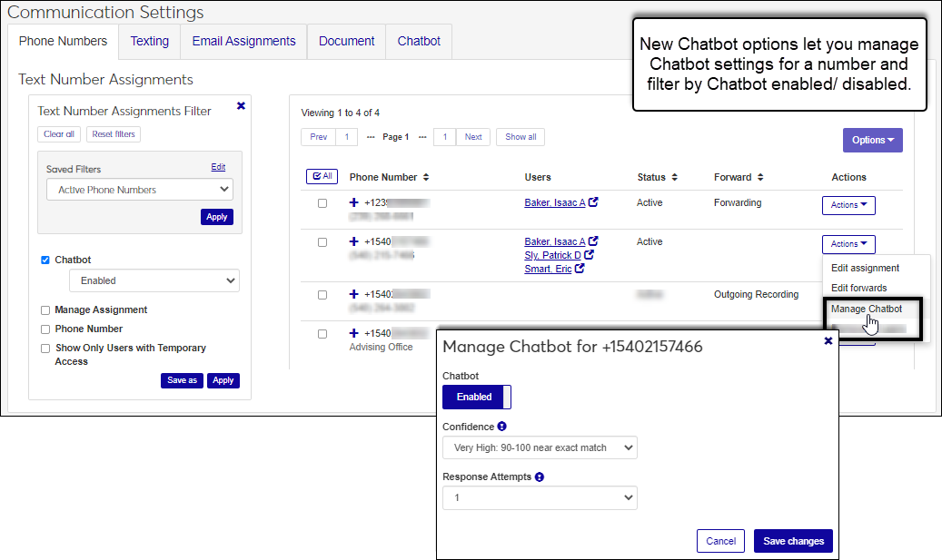Open external link icon beside Smart, Eric
Image resolution: width=942 pixels, height=560 pixels.
coord(580,269)
